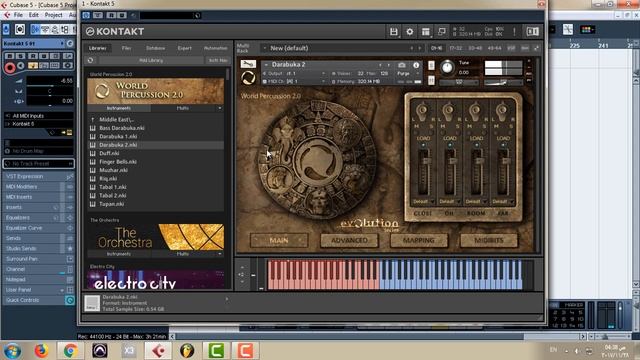The image size is (640, 360).
Task: Click the Add Library button
Action: coord(151,60)
